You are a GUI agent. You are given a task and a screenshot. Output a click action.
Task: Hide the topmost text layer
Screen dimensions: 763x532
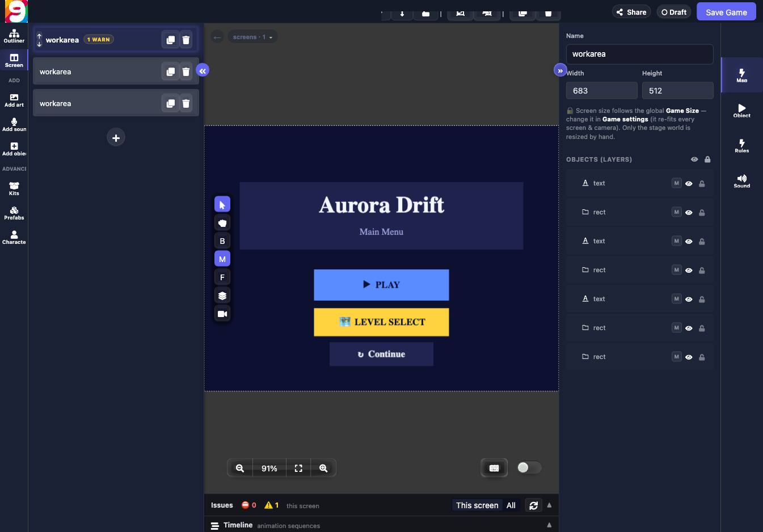[x=689, y=184]
